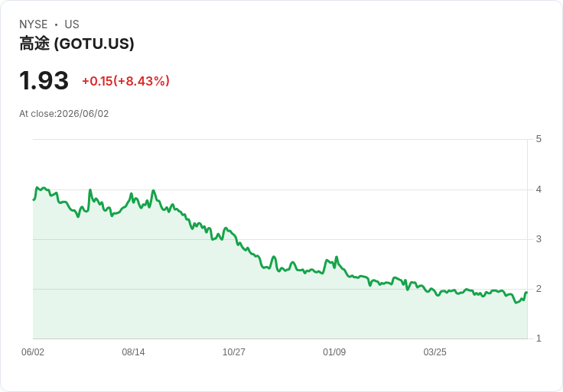Click the dot separator between NYSE and US
The height and width of the screenshot is (392, 563).
(x=56, y=24)
